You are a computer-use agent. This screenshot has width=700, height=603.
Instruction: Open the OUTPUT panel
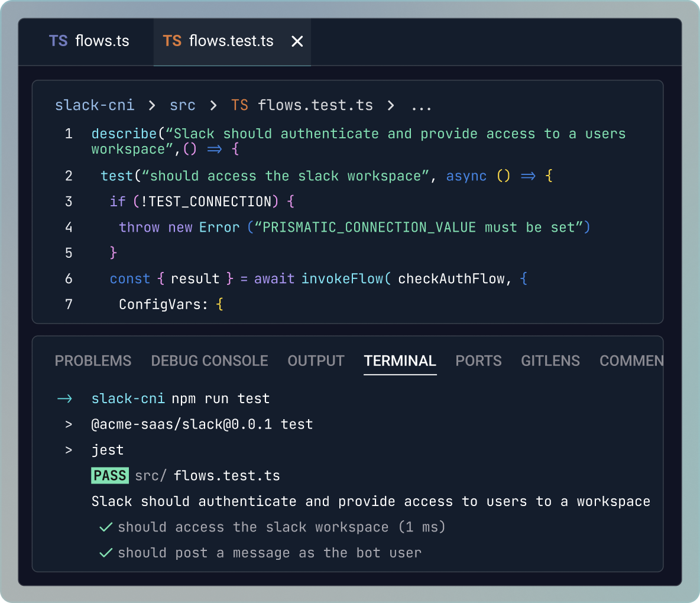316,361
